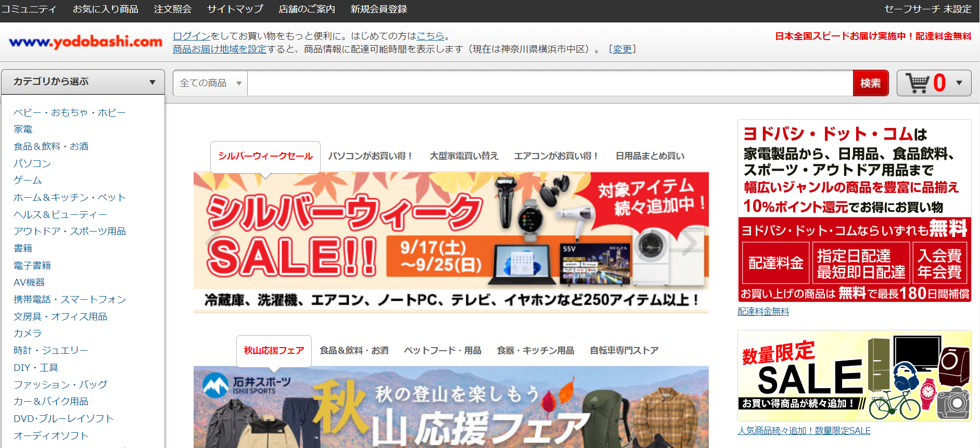980x448 pixels.
Task: Open 新規会員登録 in top bar
Action: point(379,9)
